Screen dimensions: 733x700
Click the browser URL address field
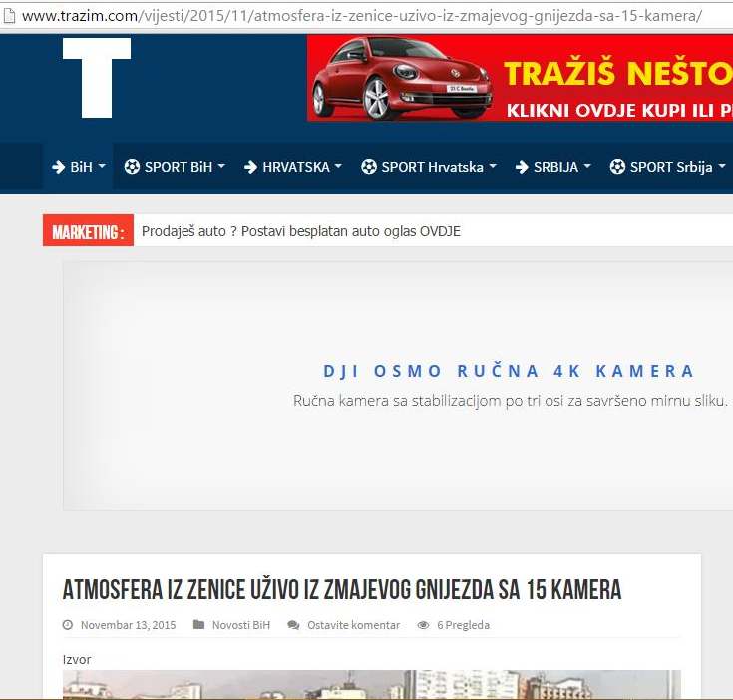[361, 17]
